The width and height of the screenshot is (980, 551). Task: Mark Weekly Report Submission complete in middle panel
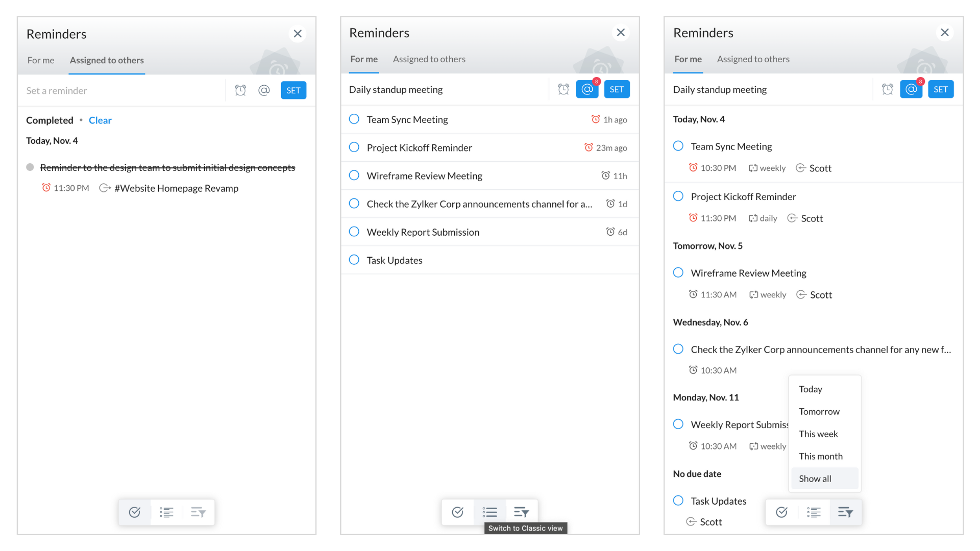coord(354,232)
